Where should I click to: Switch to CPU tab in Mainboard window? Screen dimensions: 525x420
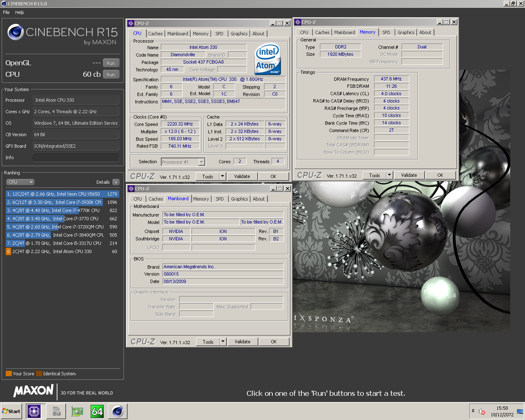coord(137,199)
